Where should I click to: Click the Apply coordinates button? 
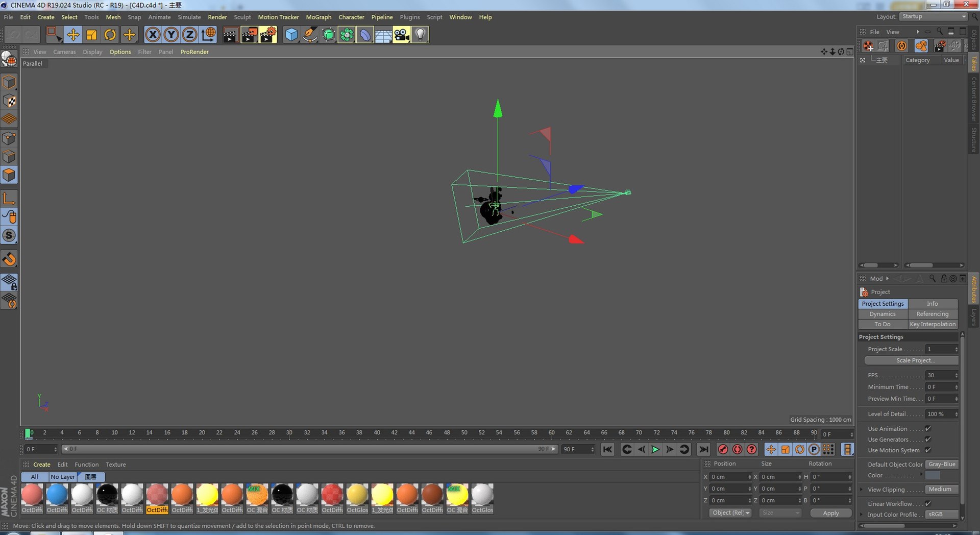point(831,513)
